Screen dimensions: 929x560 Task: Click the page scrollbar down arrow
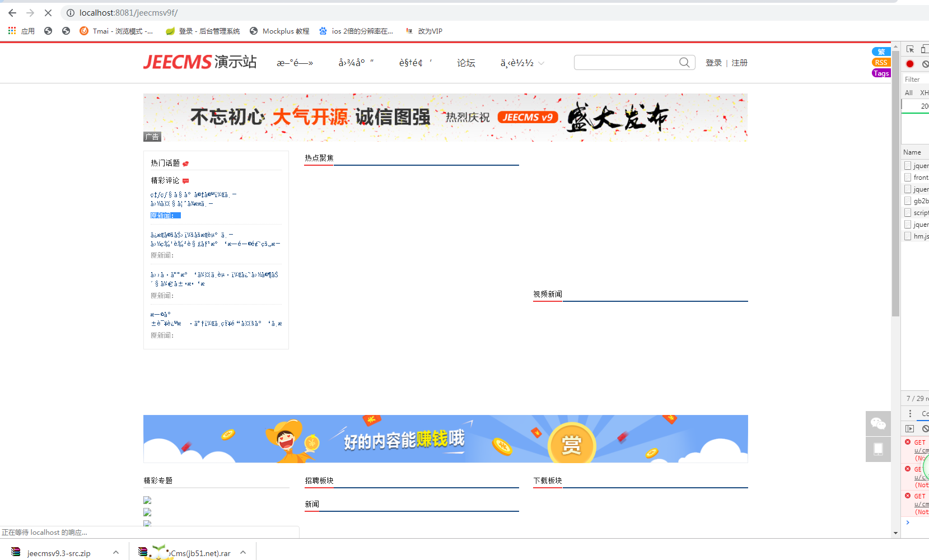pyautogui.click(x=896, y=533)
